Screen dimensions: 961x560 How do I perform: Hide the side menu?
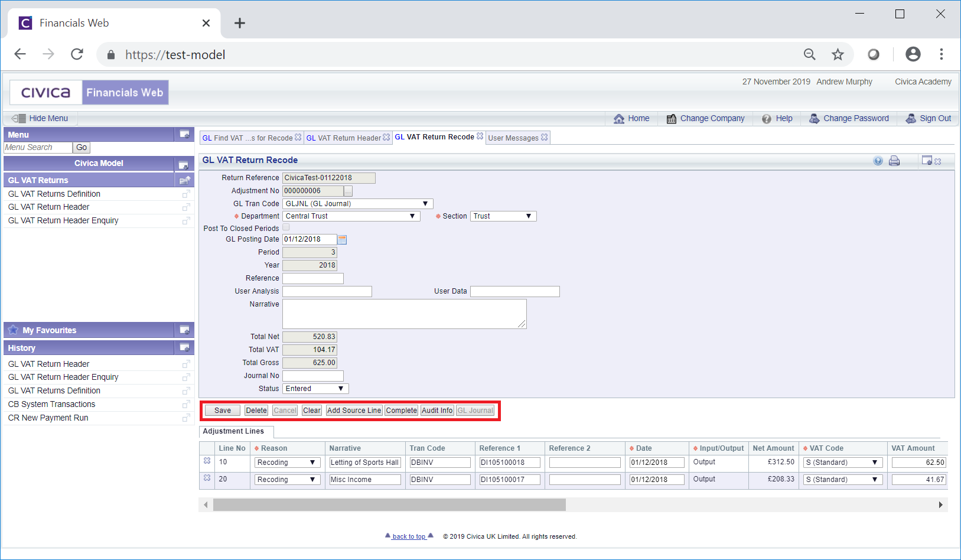[x=40, y=119]
